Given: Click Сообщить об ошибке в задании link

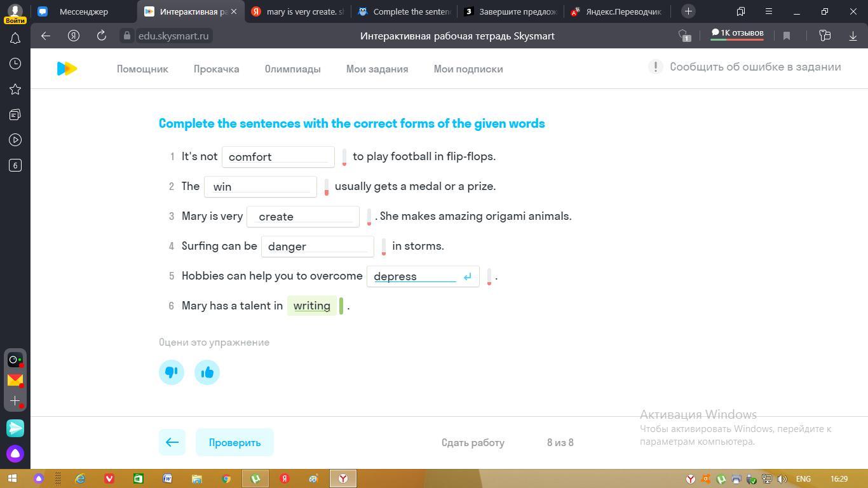Looking at the screenshot, I should (x=755, y=67).
